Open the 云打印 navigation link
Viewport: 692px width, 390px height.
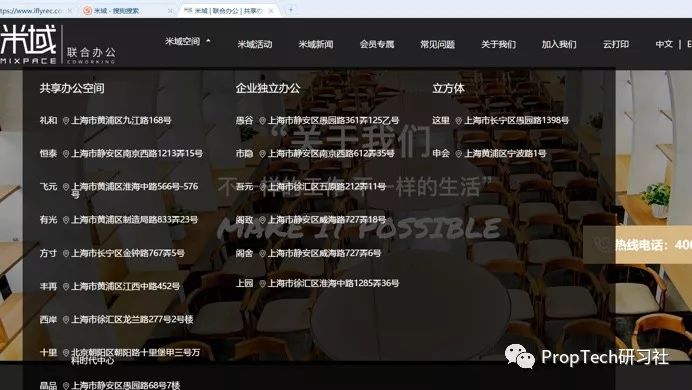[616, 44]
